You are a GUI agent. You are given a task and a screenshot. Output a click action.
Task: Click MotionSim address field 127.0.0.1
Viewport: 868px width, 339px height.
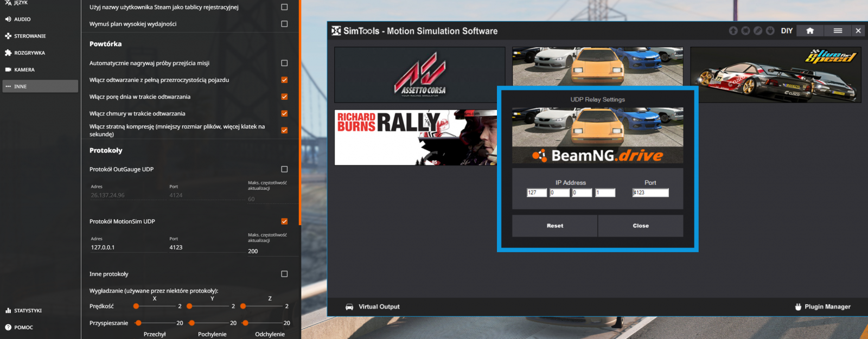pos(128,247)
